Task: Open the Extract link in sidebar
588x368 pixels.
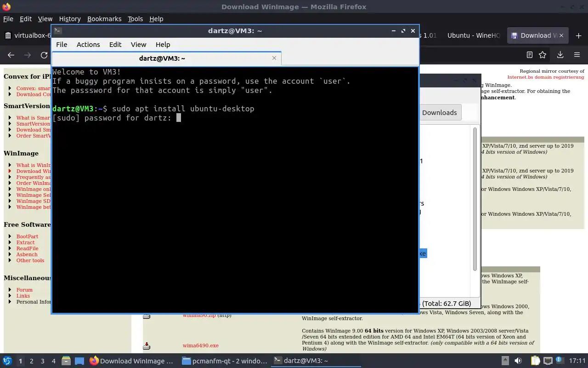Action: (x=25, y=242)
